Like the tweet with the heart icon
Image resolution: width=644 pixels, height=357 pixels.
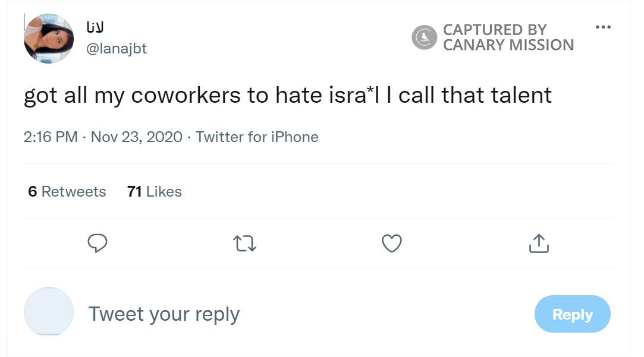point(392,244)
